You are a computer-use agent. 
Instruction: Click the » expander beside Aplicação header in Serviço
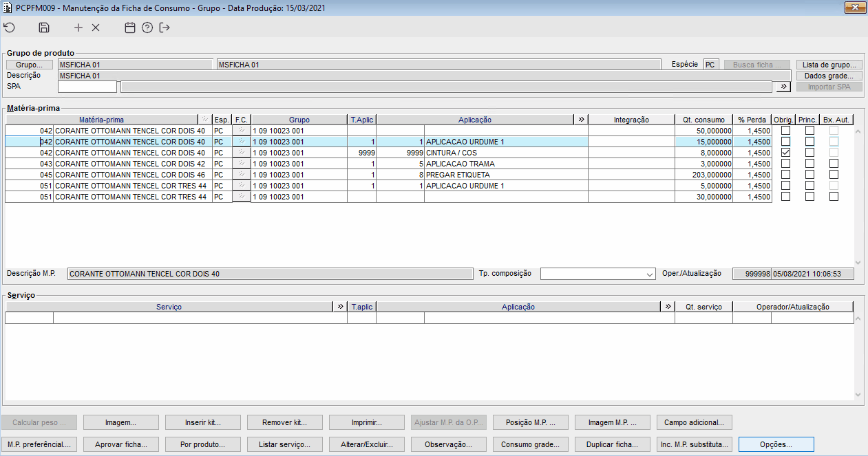667,307
